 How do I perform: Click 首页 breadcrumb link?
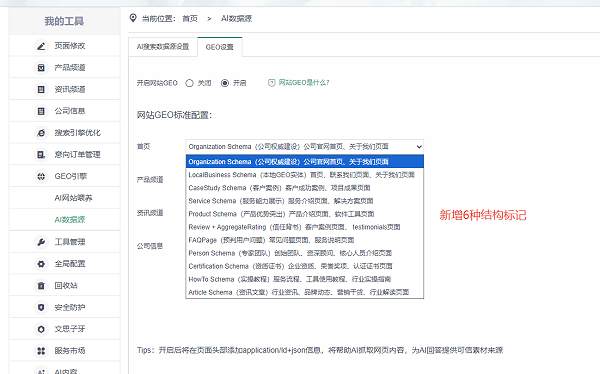pyautogui.click(x=190, y=18)
